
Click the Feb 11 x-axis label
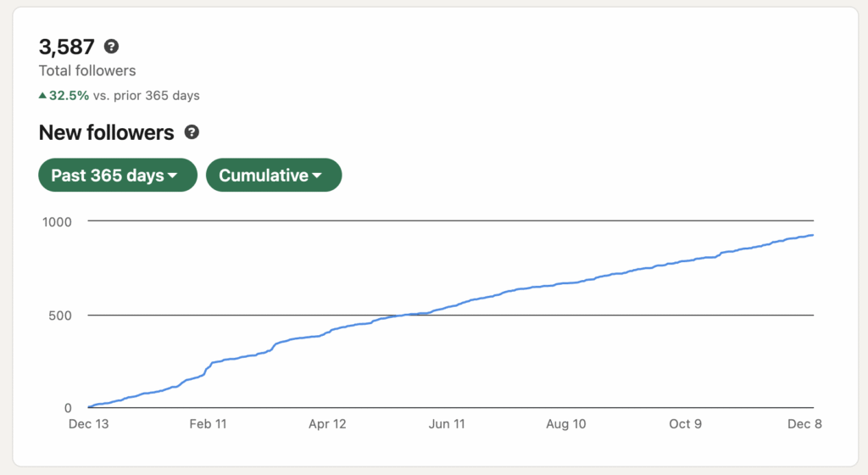(x=208, y=423)
